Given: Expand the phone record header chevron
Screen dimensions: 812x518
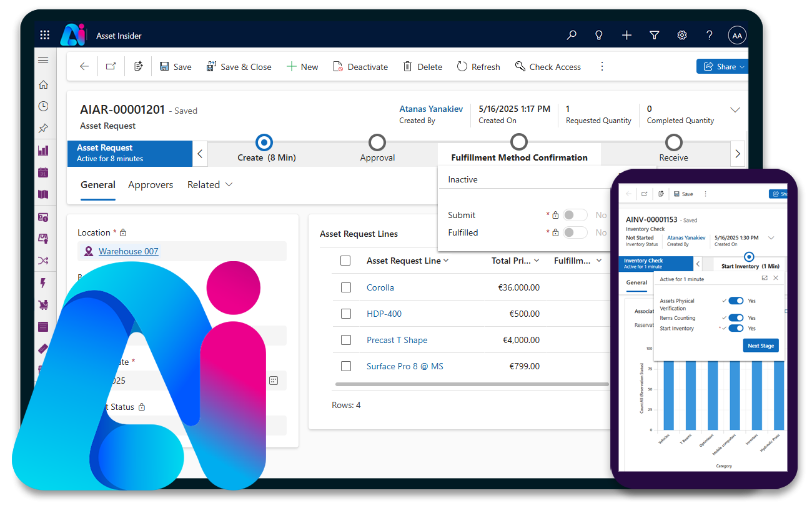Looking at the screenshot, I should click(x=771, y=238).
